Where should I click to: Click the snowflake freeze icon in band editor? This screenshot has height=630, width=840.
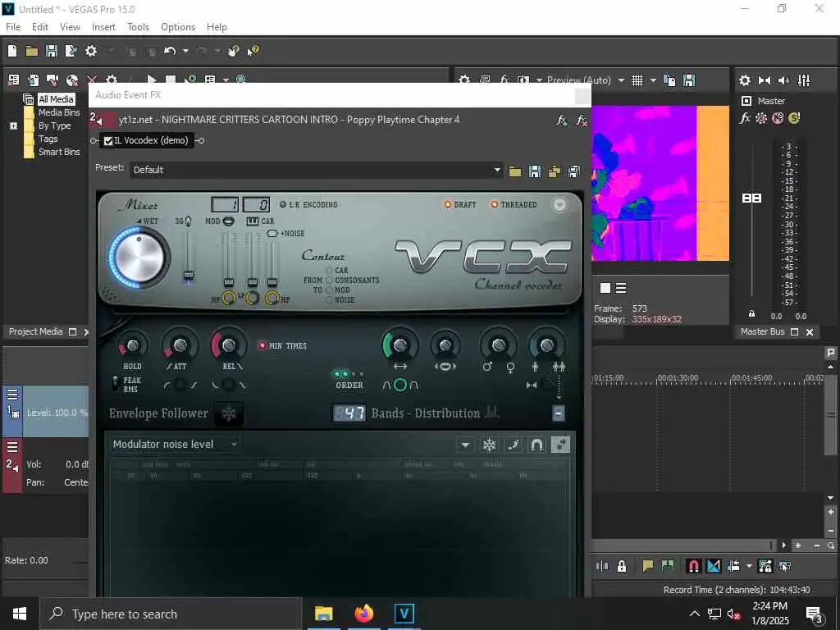point(489,445)
